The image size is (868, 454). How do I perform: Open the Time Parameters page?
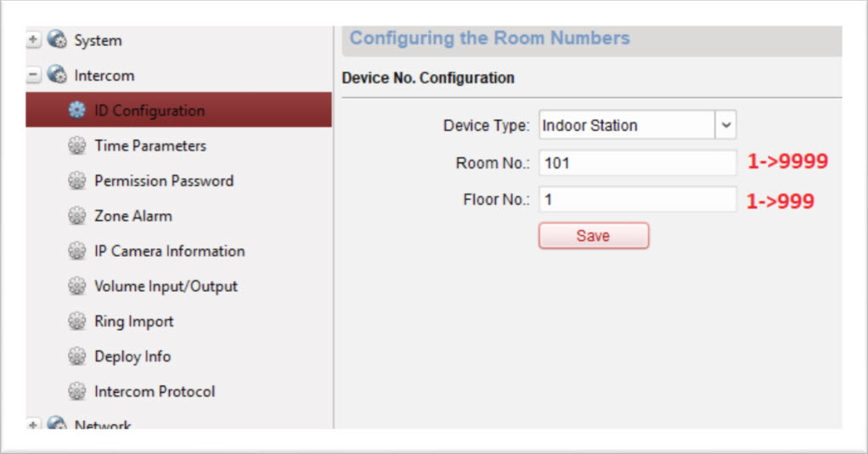pyautogui.click(x=150, y=146)
